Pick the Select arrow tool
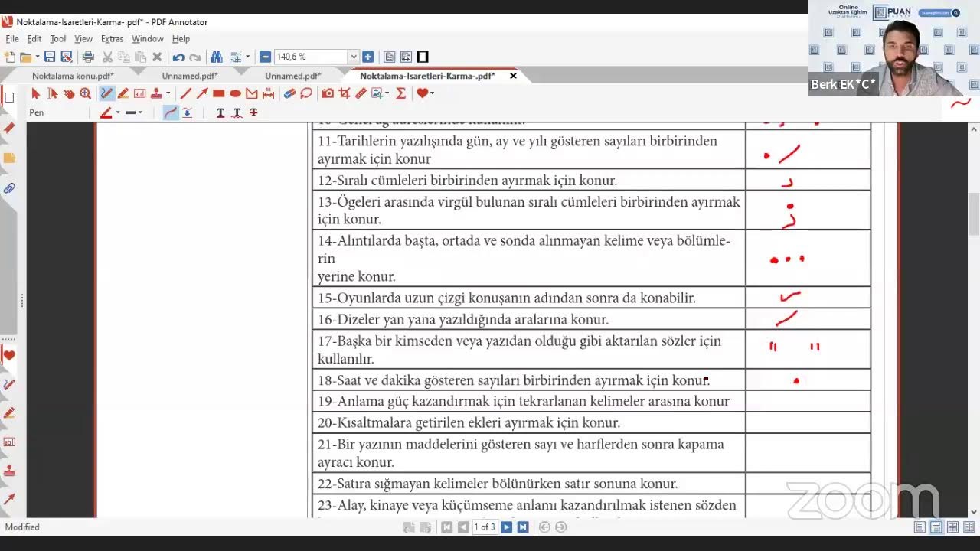980x551 pixels. coord(35,93)
